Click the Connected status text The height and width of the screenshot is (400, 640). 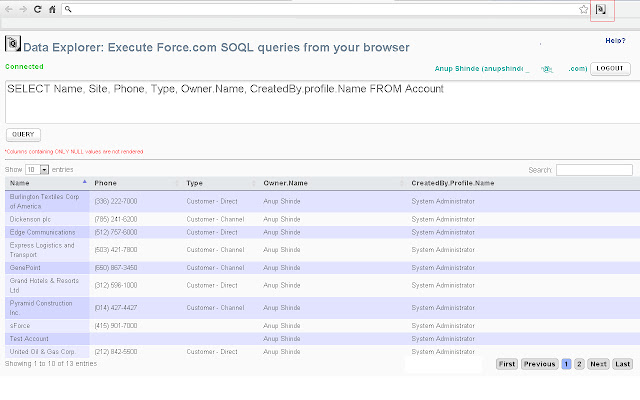click(24, 67)
